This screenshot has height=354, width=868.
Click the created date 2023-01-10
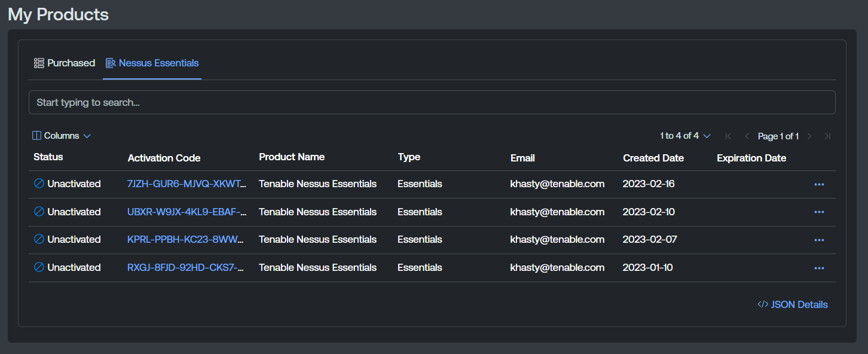(647, 267)
